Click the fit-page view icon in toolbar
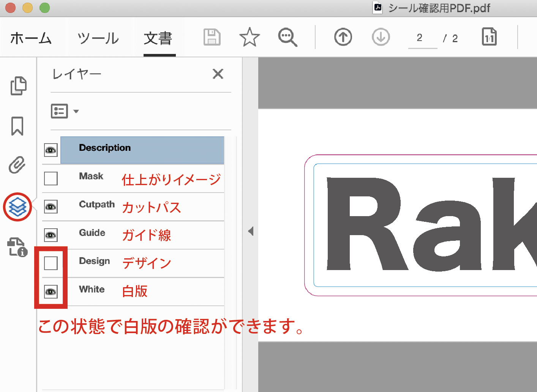 (489, 37)
